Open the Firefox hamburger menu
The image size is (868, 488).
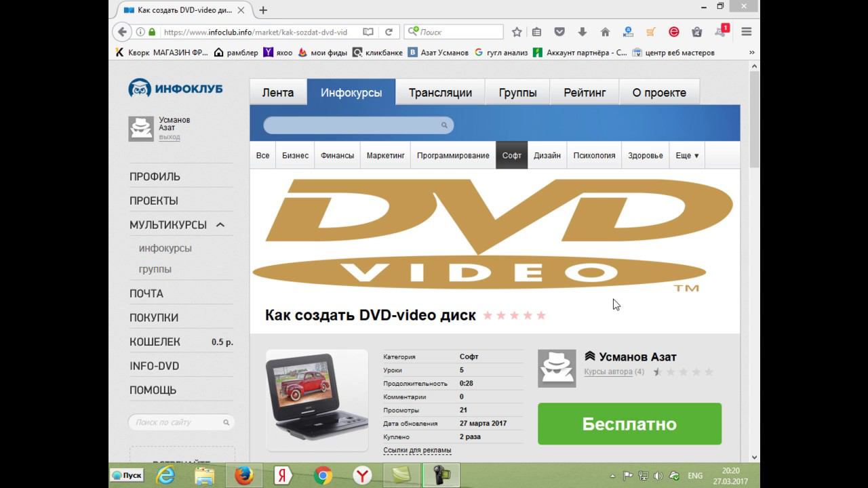click(747, 32)
